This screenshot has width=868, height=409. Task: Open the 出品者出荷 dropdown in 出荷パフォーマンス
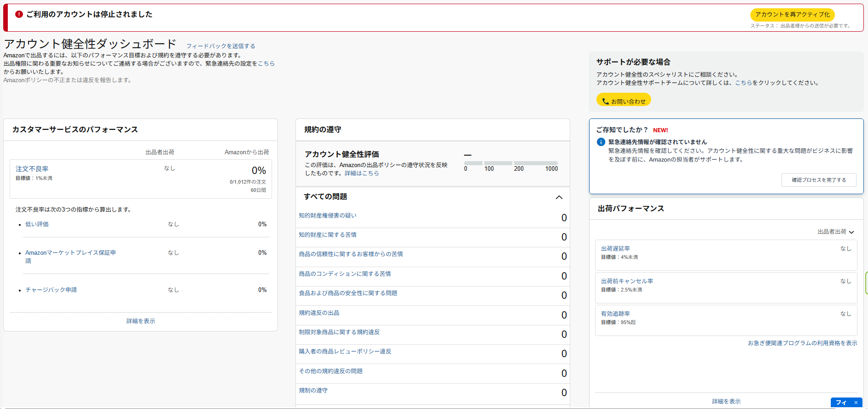point(836,232)
